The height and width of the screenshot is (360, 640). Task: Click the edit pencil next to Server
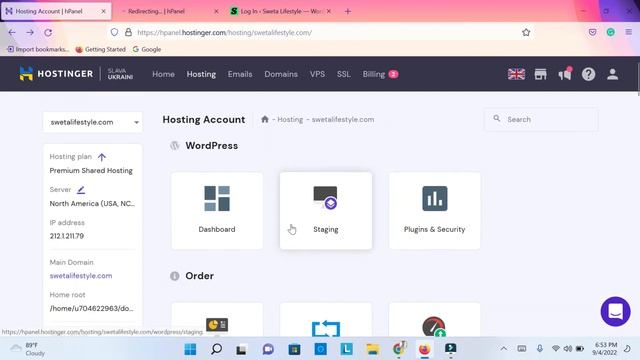click(x=81, y=190)
